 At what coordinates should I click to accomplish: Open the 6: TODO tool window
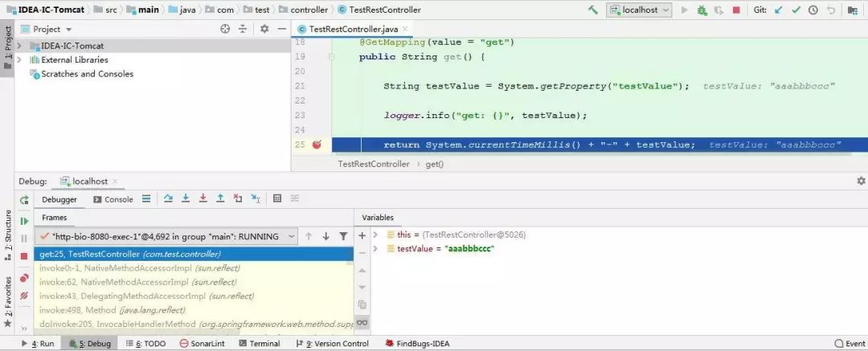[x=145, y=343]
